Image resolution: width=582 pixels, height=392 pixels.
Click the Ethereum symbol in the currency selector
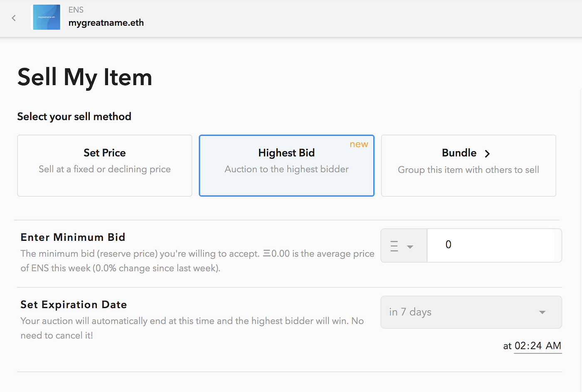[394, 246]
